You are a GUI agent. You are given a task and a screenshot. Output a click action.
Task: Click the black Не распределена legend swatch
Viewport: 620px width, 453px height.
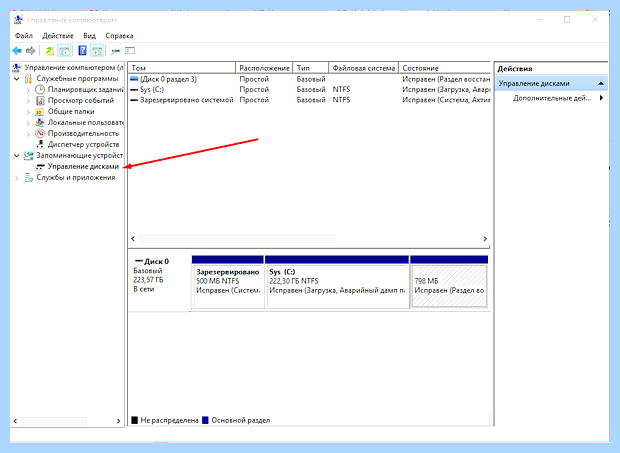[134, 420]
